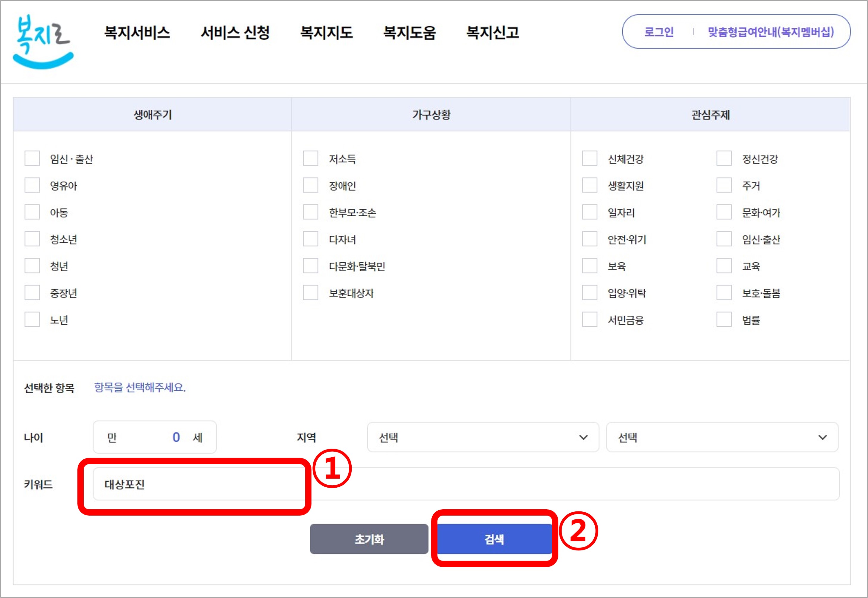The width and height of the screenshot is (868, 598).
Task: Click the gray 초기화 reset button
Action: [369, 539]
